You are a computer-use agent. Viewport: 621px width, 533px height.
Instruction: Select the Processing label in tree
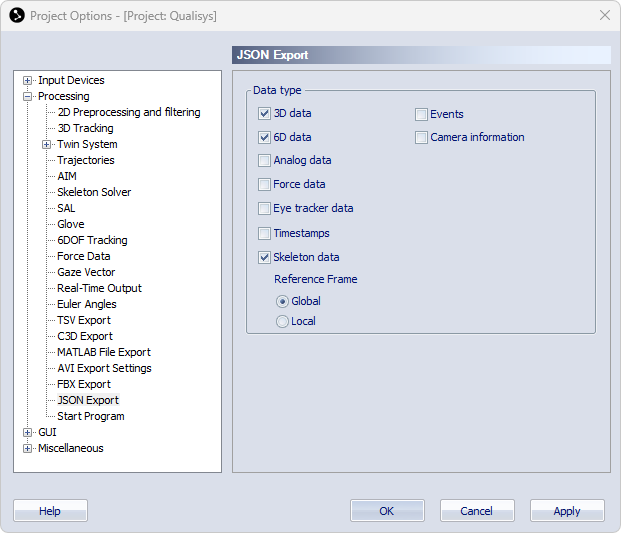coord(64,96)
